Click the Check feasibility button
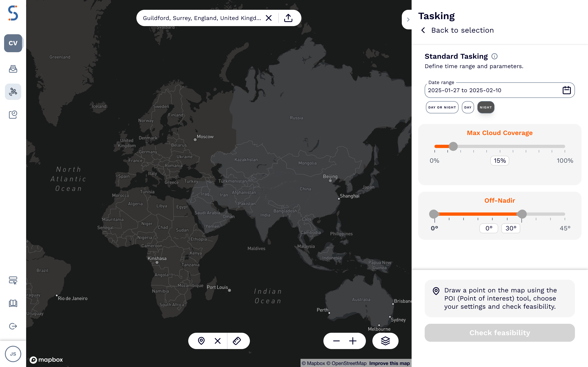 tap(499, 333)
